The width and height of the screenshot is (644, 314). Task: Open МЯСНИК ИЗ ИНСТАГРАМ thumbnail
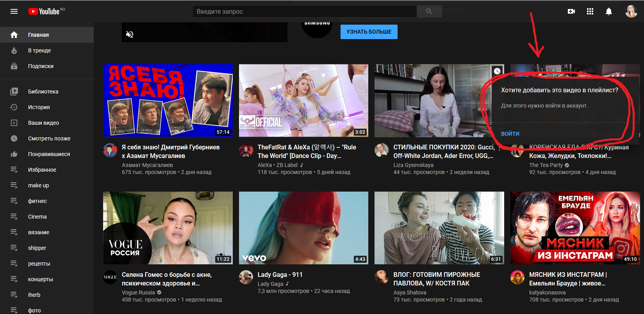coord(575,228)
